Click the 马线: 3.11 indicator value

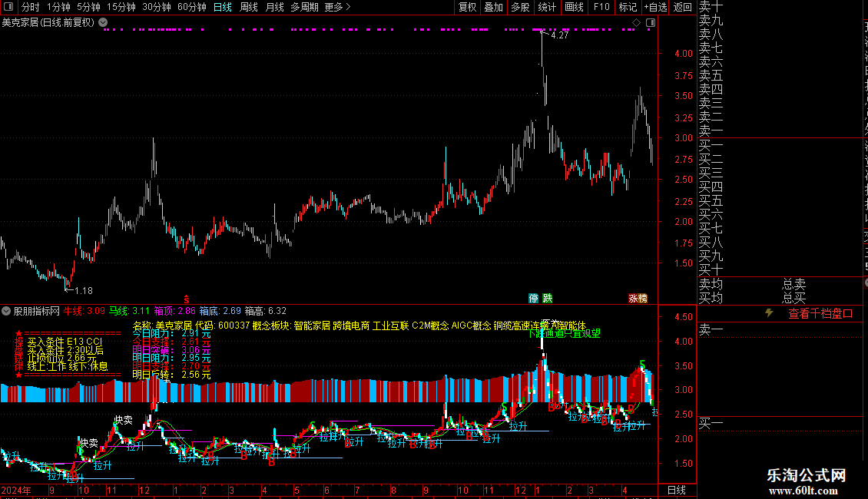point(129,312)
